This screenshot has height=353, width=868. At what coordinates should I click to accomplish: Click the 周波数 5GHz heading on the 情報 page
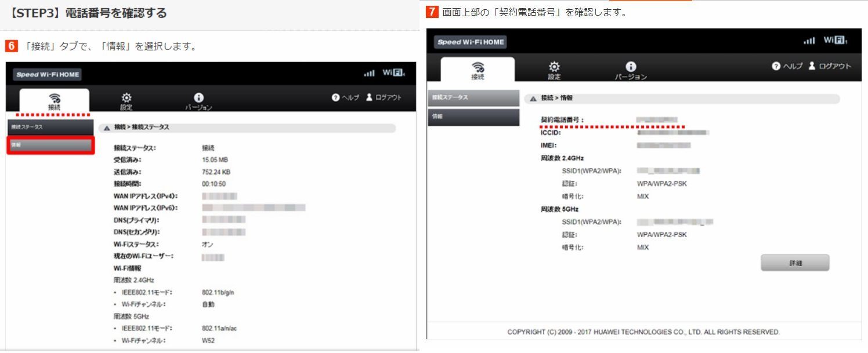click(x=559, y=209)
